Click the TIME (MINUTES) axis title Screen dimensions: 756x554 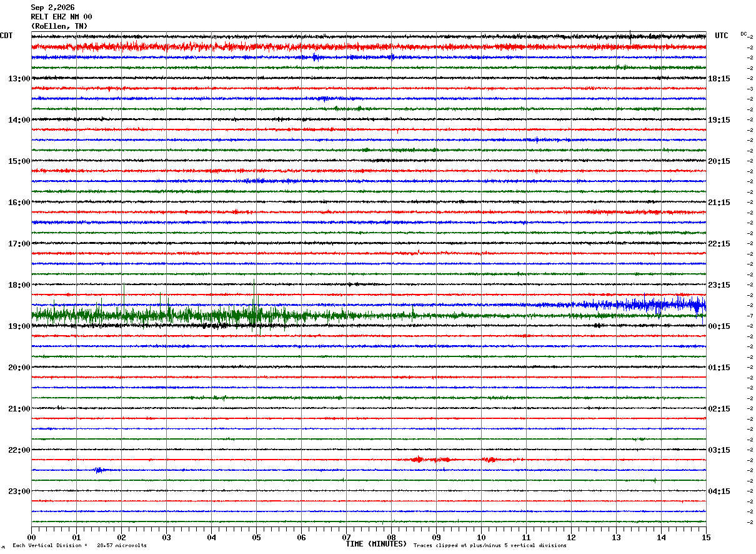point(376,544)
